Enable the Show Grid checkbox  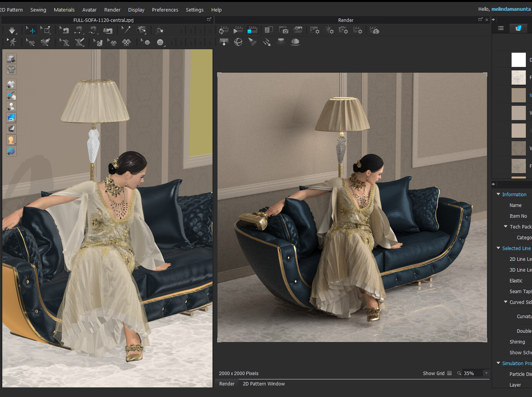coord(449,373)
